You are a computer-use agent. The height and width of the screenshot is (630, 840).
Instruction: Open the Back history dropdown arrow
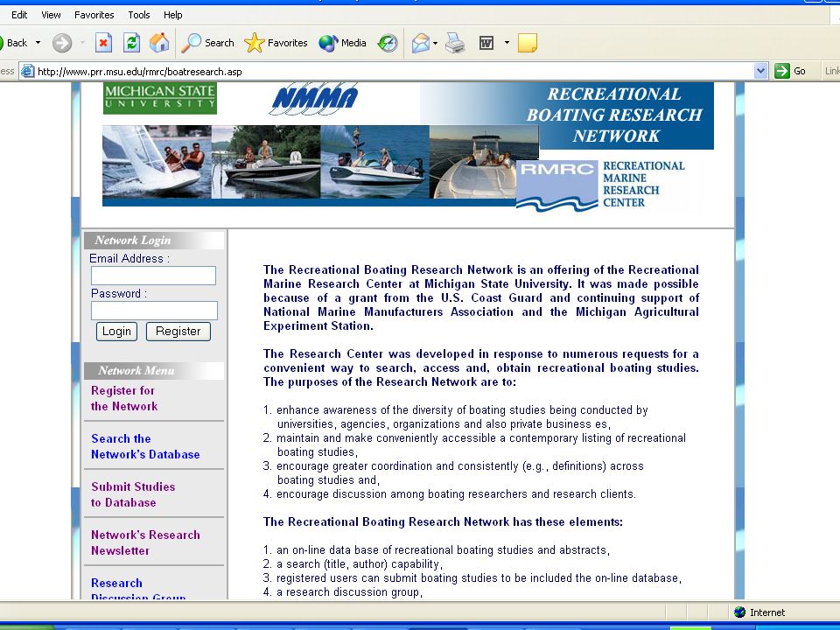coord(38,43)
